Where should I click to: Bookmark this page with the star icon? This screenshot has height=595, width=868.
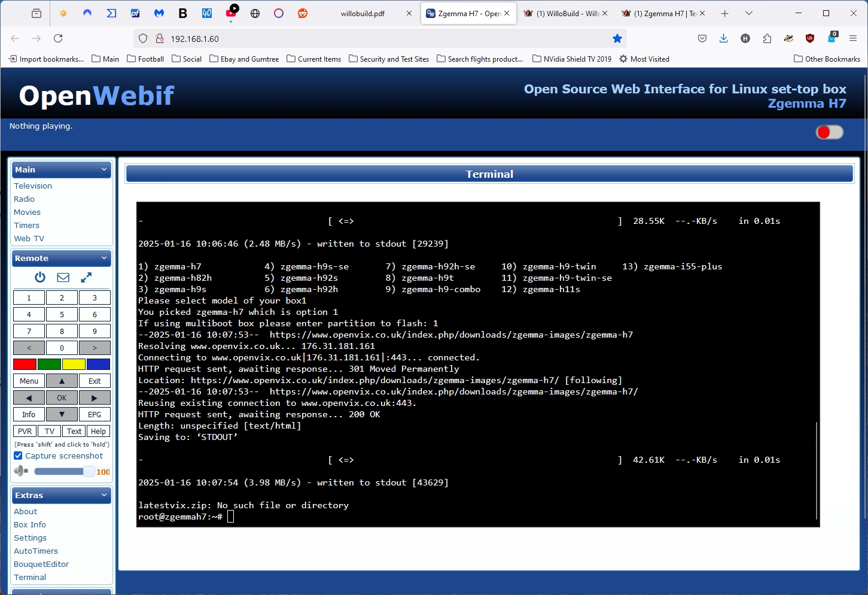click(x=617, y=38)
